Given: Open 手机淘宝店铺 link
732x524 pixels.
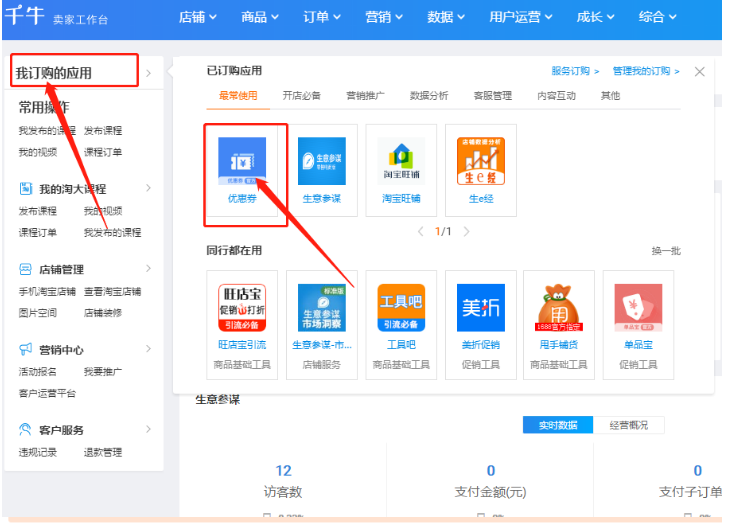Looking at the screenshot, I should click(47, 291).
